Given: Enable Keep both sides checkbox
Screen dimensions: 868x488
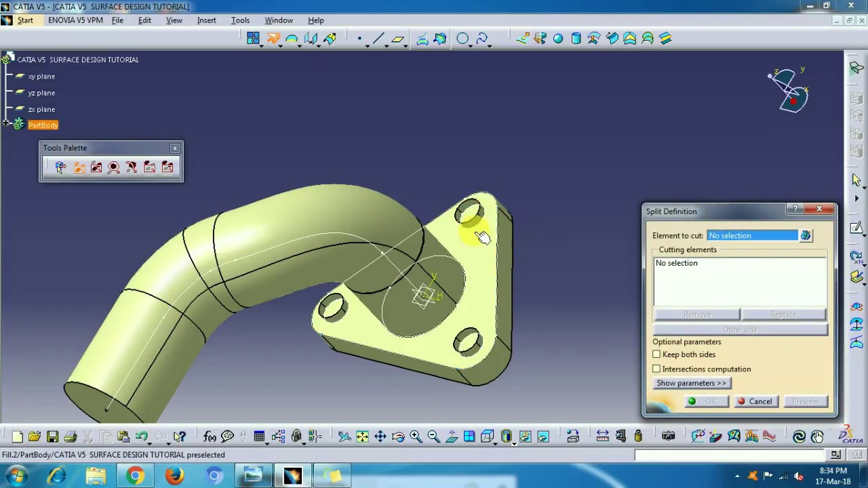Looking at the screenshot, I should pyautogui.click(x=656, y=354).
